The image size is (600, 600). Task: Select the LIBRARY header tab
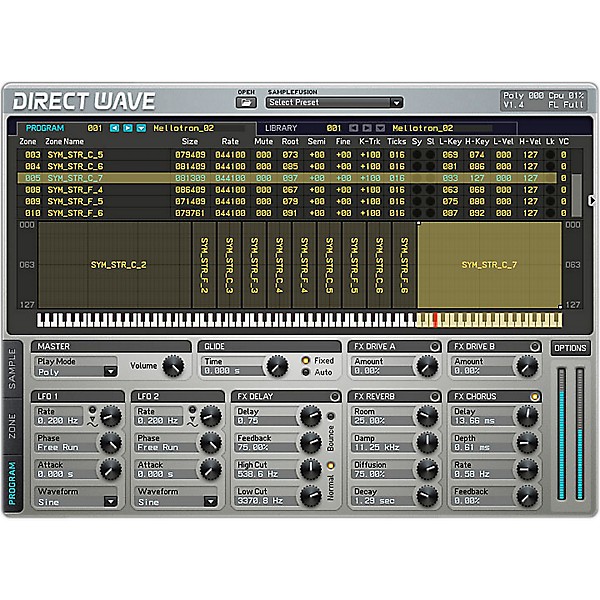pos(281,128)
